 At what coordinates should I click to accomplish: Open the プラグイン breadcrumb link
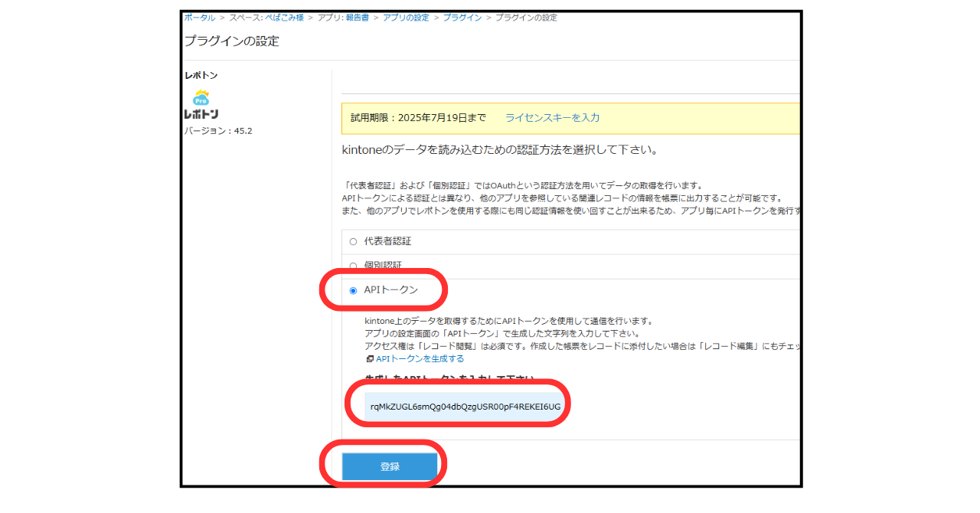coord(462,18)
